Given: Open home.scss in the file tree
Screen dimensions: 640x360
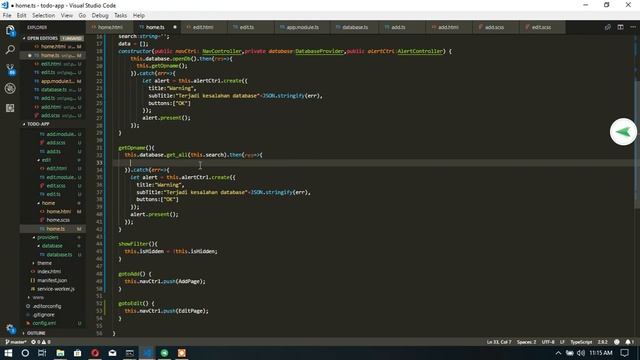Looking at the screenshot, I should coord(58,220).
